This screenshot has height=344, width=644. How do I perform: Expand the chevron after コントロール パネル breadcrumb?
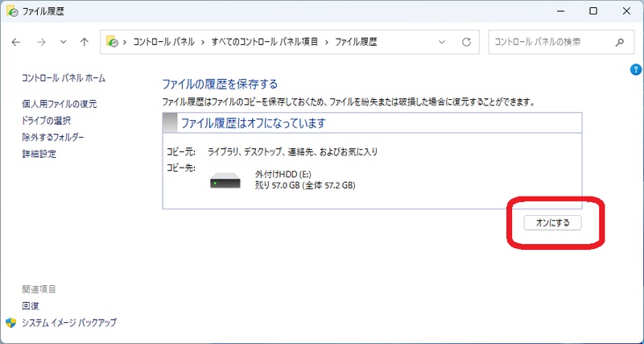click(204, 42)
